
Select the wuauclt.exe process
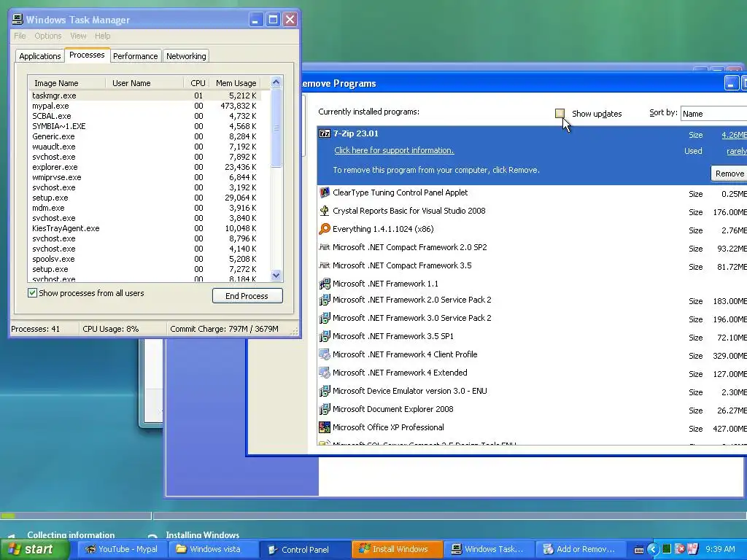(145, 147)
